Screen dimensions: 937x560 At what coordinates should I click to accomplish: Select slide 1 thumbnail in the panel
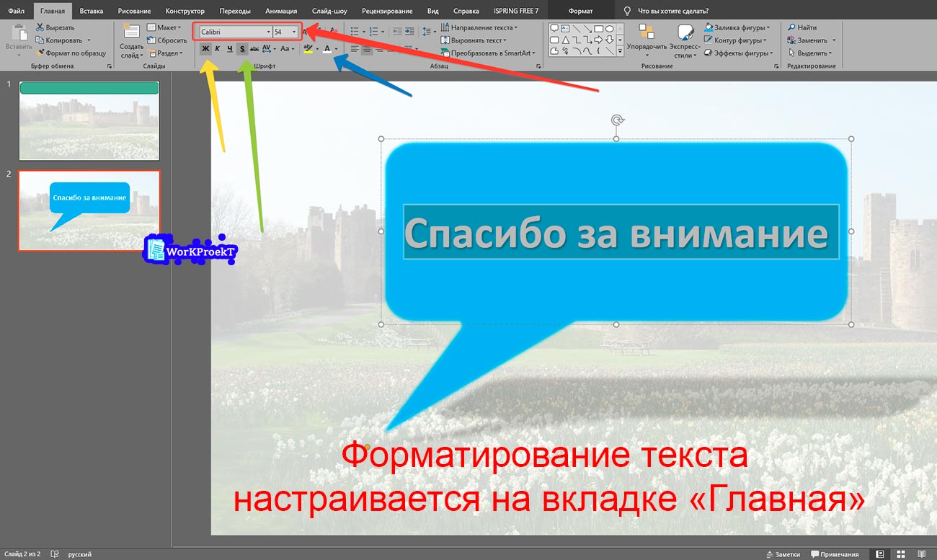(x=89, y=120)
